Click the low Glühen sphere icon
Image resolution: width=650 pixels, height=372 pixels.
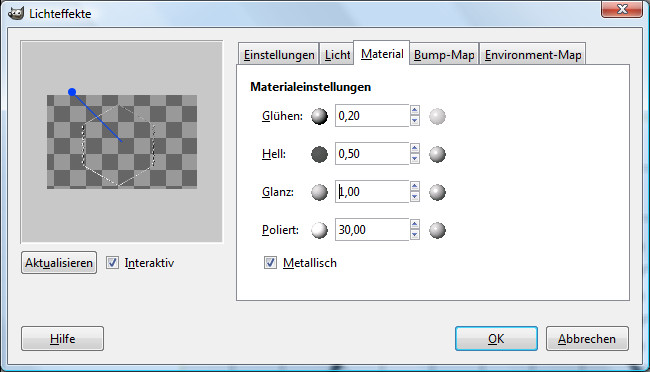(319, 117)
